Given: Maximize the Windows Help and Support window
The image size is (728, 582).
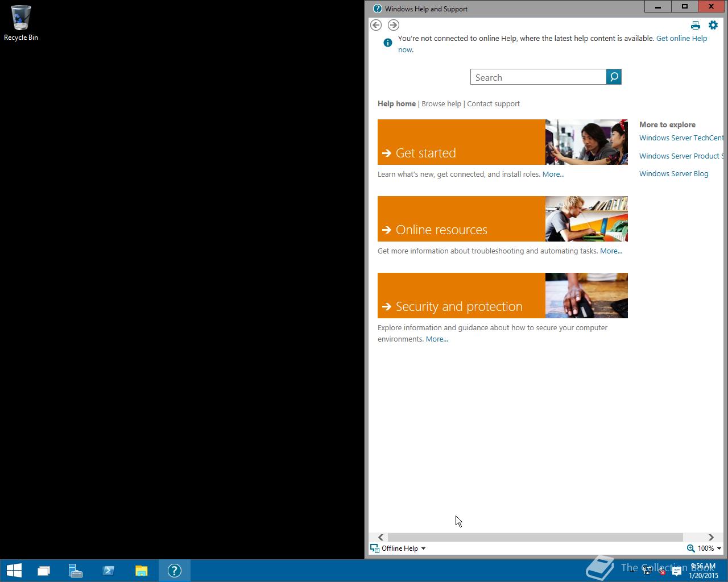Looking at the screenshot, I should (x=685, y=6).
